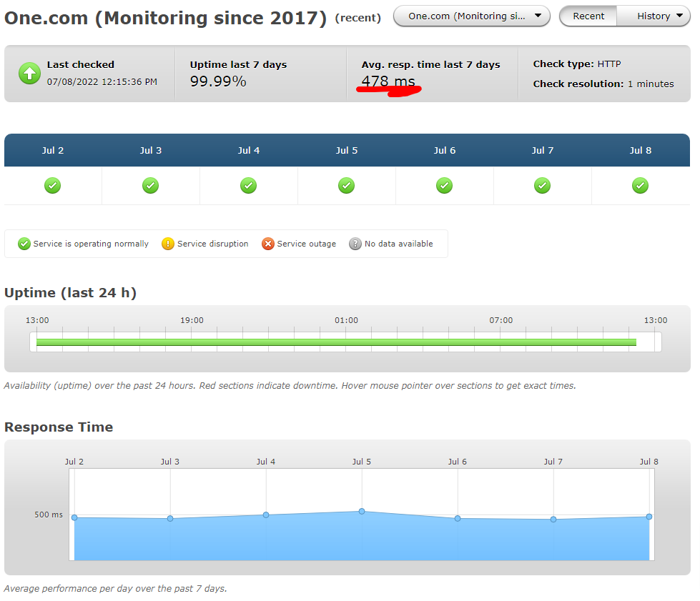Click the Jul 4 green check status icon
This screenshot has height=601, width=700.
tap(249, 185)
